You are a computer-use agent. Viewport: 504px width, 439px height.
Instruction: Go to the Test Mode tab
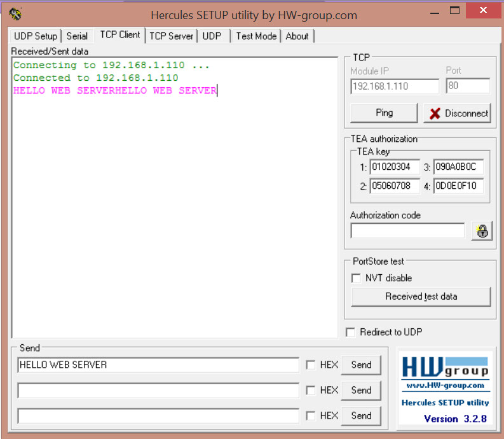coord(256,36)
